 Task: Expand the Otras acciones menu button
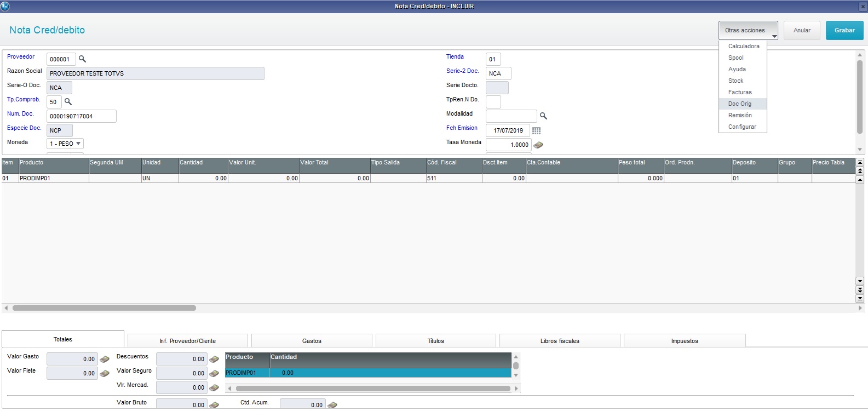point(748,30)
